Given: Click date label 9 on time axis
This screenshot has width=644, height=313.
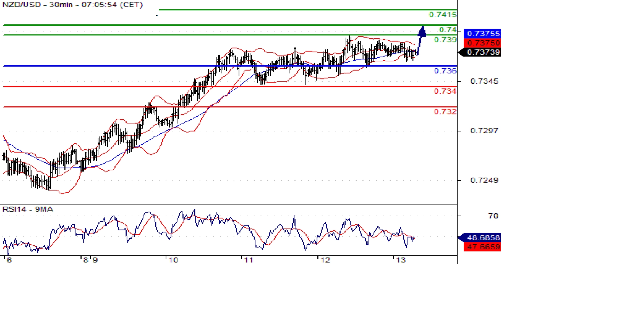Looking at the screenshot, I should tap(95, 260).
